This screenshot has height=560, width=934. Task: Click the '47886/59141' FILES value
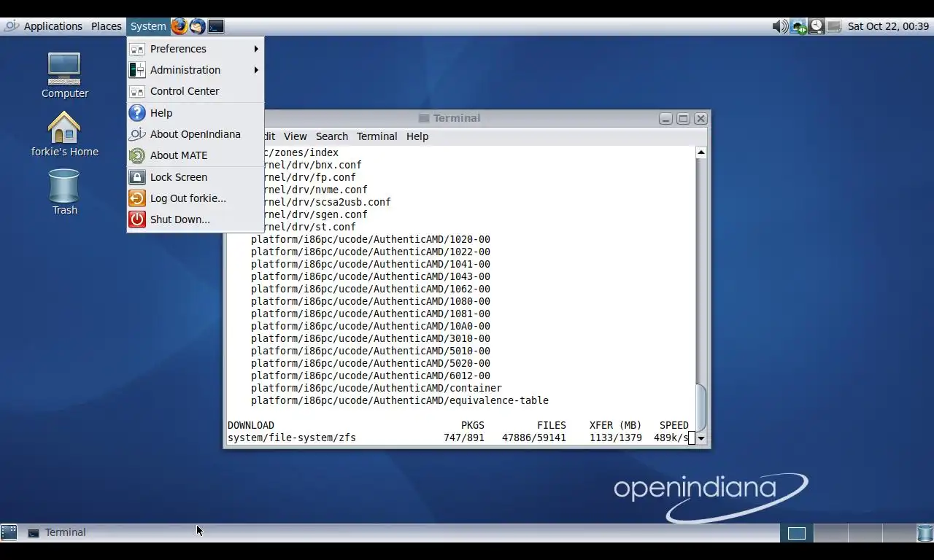tap(534, 437)
